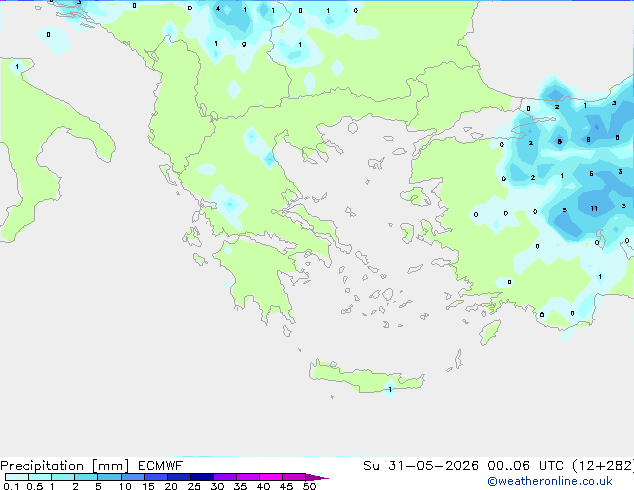Click the '(12+282)' run offset text
The width and height of the screenshot is (634, 490).
click(603, 466)
